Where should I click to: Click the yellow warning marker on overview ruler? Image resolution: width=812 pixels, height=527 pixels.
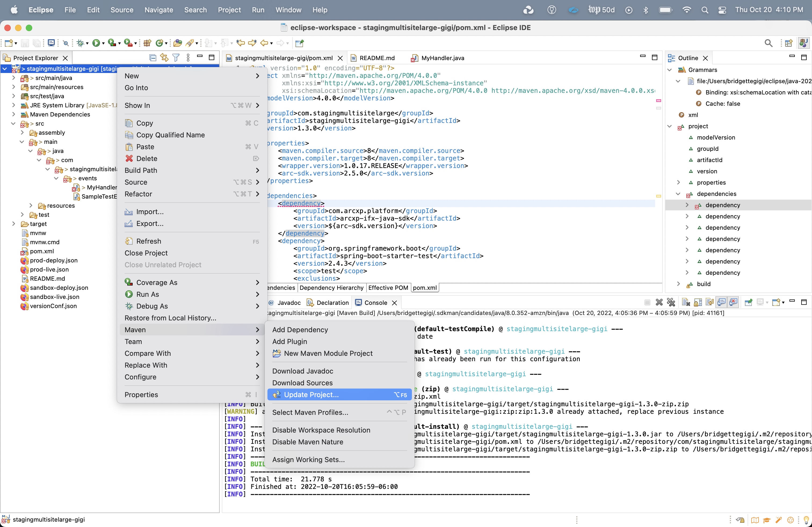pyautogui.click(x=658, y=196)
